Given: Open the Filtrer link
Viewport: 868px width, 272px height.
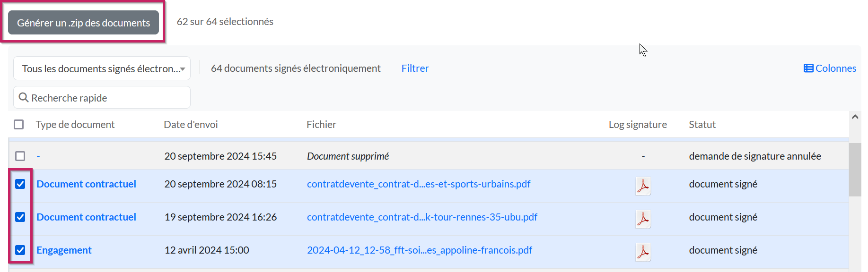Looking at the screenshot, I should tap(415, 68).
